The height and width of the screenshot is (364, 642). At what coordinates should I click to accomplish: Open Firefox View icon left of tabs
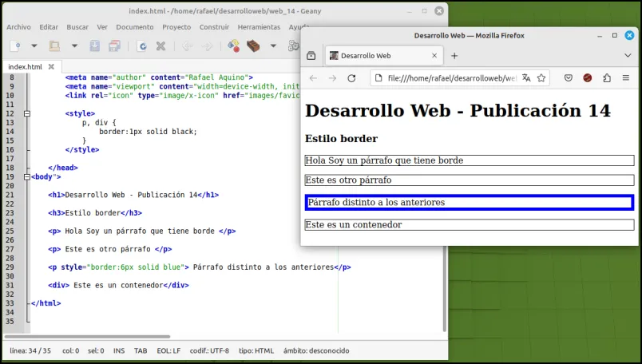click(x=311, y=56)
